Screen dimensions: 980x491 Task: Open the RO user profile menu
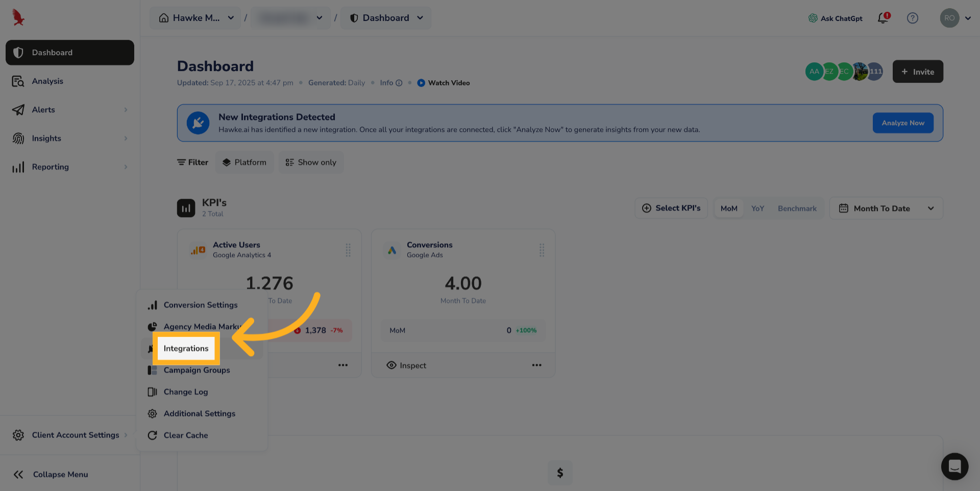(x=955, y=18)
